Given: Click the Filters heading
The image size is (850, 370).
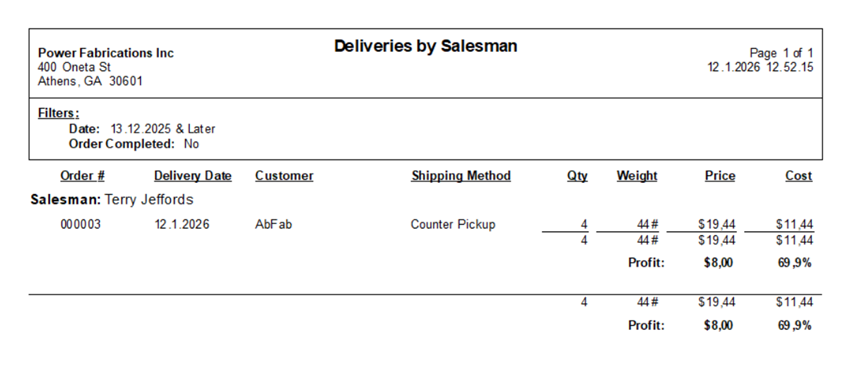Looking at the screenshot, I should [x=59, y=113].
